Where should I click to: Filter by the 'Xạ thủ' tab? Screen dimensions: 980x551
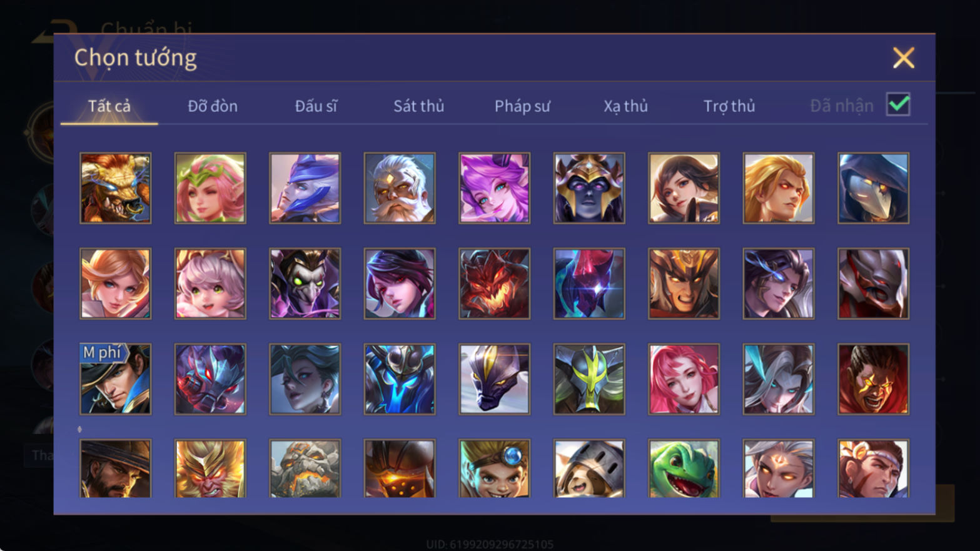pos(625,106)
